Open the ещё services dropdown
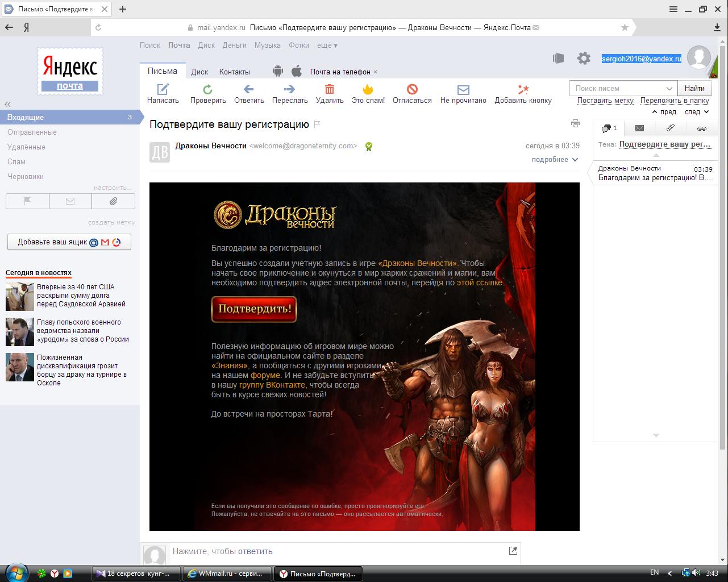728x582 pixels. [x=327, y=45]
